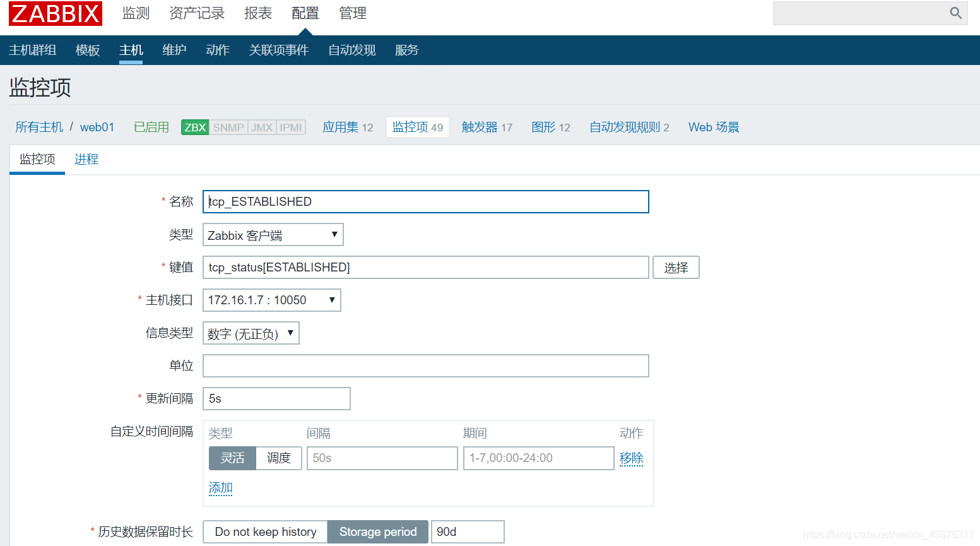The height and width of the screenshot is (546, 980).
Task: Switch to the 监控项 form tab
Action: (37, 159)
